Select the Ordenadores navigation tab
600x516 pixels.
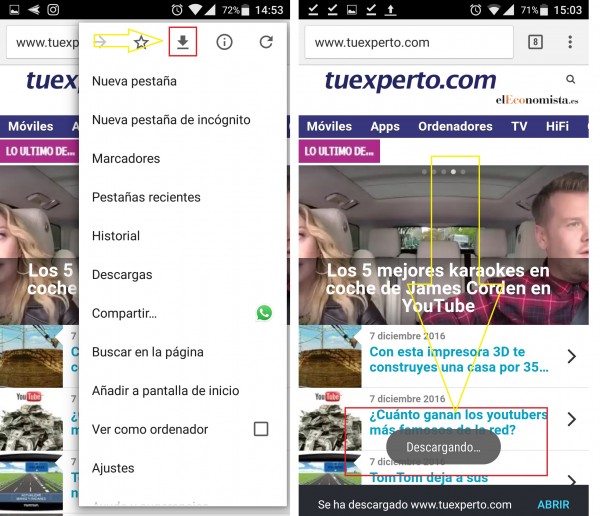455,127
